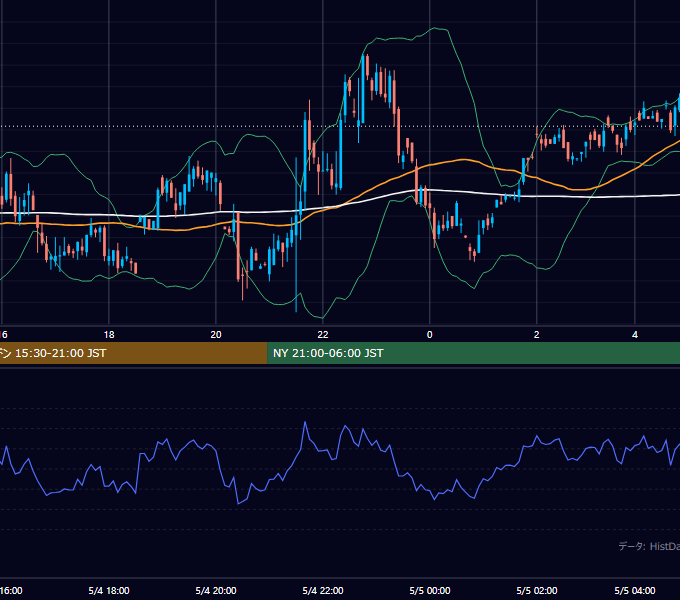This screenshot has height=600, width=680.
Task: Click the London 15:30-21:00 JST session bar
Action: tap(134, 353)
